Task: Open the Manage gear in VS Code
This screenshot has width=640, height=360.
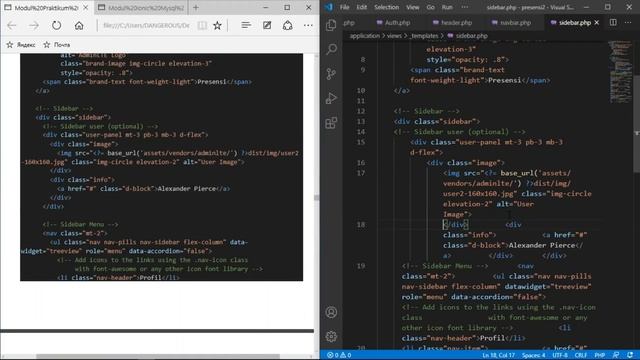Action: point(331,336)
